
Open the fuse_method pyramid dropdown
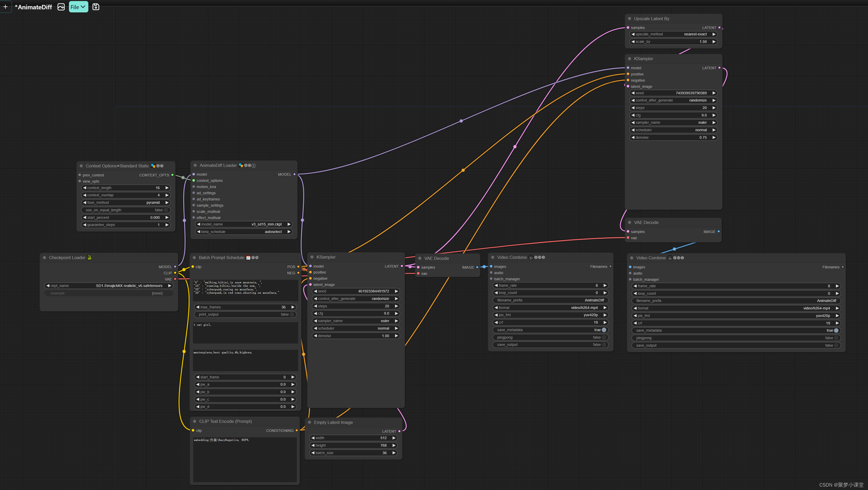click(x=126, y=203)
